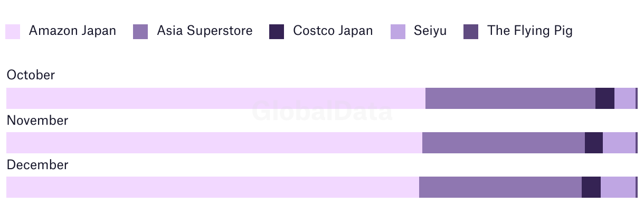Click the Costco Japan legend color swatch
The height and width of the screenshot is (221, 644).
click(277, 32)
